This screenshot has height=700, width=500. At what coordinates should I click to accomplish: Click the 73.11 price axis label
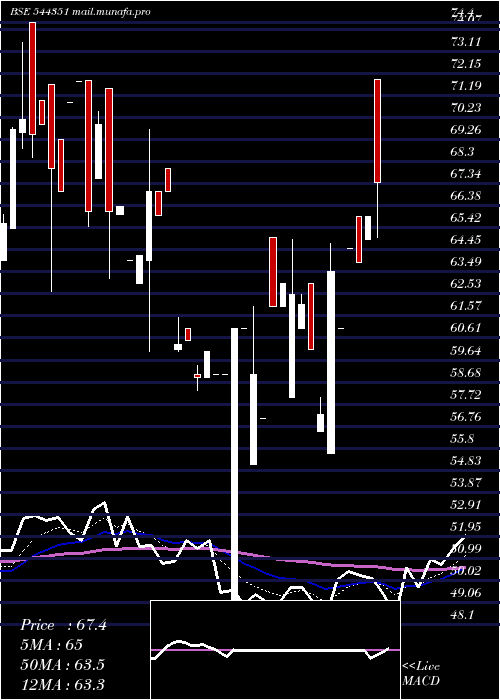coord(466,42)
